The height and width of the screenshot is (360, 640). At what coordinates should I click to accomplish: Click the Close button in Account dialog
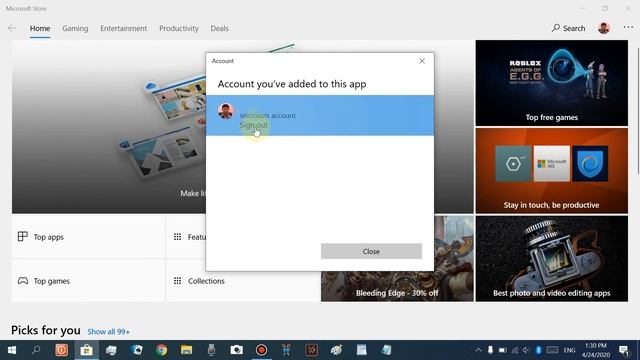[x=371, y=251]
